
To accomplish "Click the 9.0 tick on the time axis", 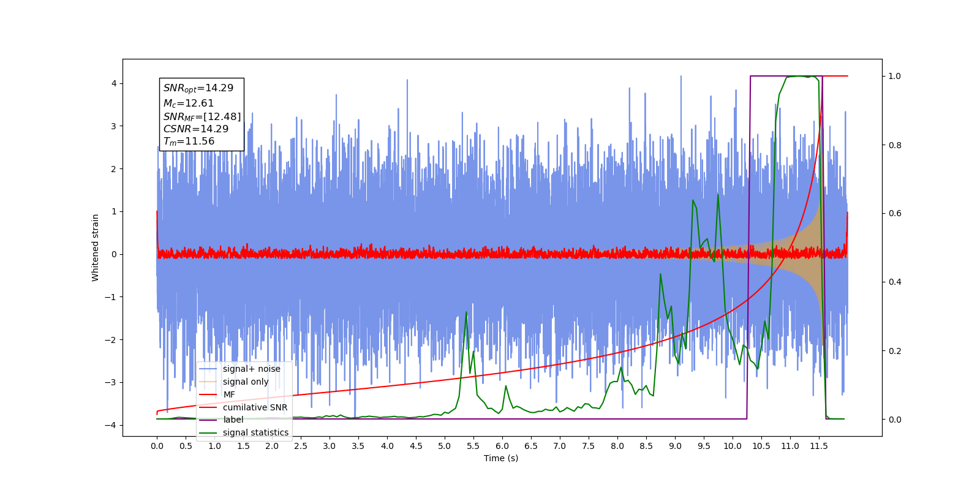I will pyautogui.click(x=675, y=446).
